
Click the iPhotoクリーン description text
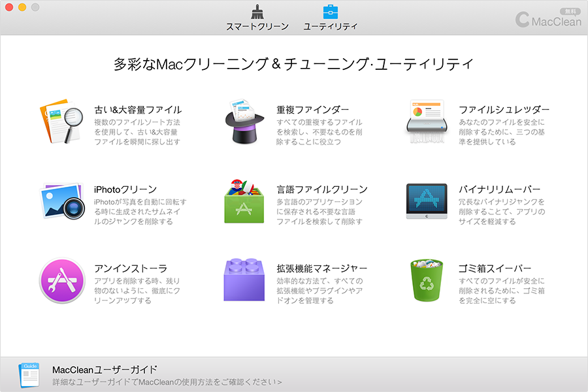coord(140,212)
